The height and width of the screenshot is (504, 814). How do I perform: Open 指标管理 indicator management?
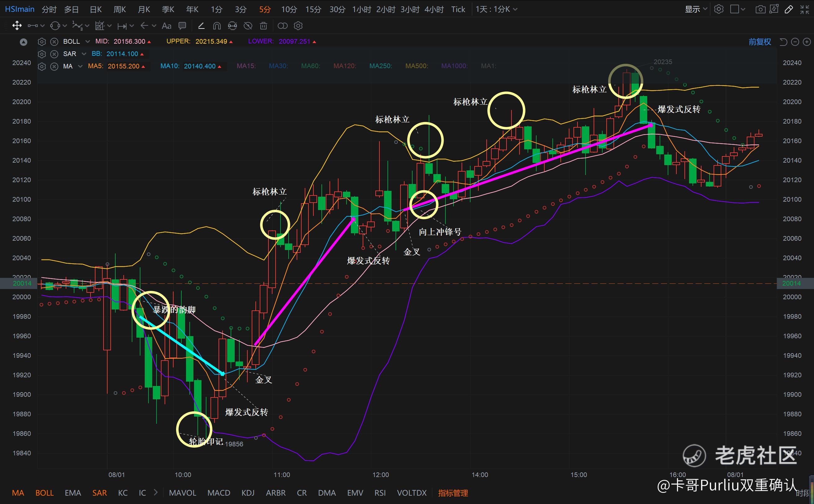[x=453, y=493]
